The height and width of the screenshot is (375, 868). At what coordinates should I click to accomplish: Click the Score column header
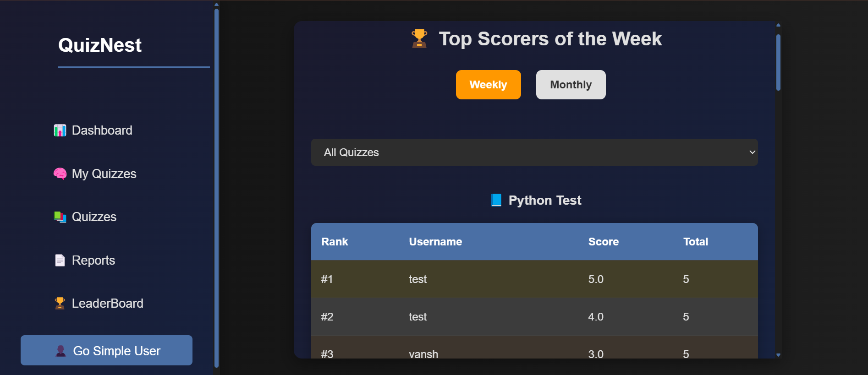[x=603, y=242]
